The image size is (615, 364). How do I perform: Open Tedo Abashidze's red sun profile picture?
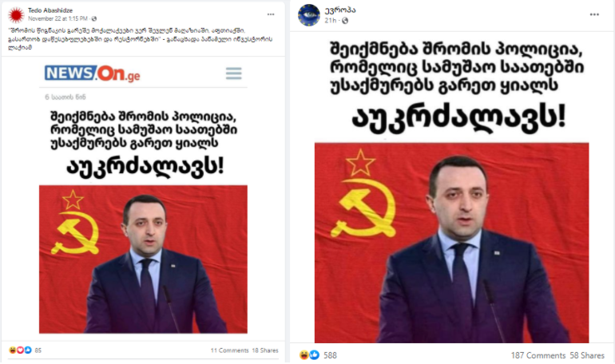tap(16, 15)
